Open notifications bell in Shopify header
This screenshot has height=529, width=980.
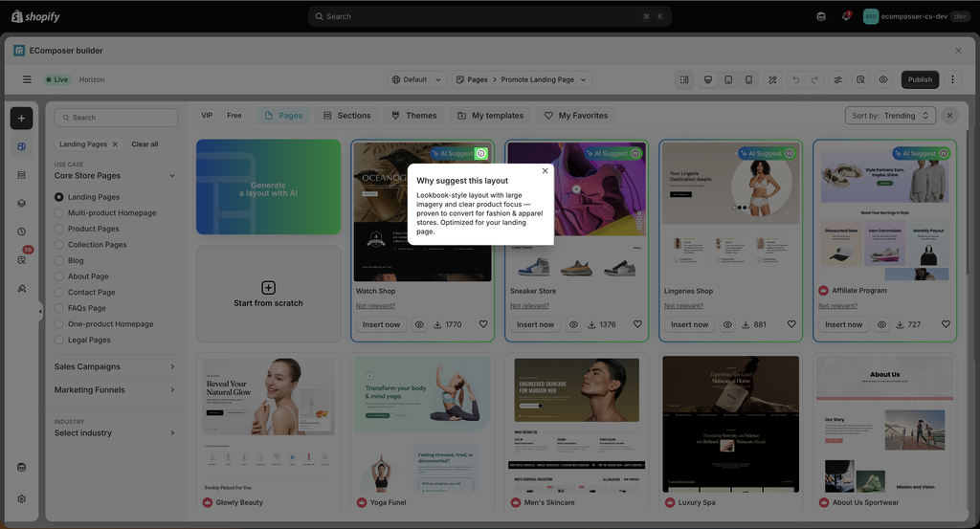click(x=846, y=16)
